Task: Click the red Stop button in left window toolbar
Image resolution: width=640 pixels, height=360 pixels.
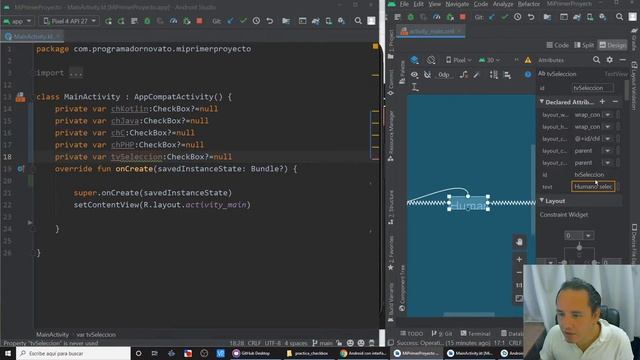Action: (200, 21)
